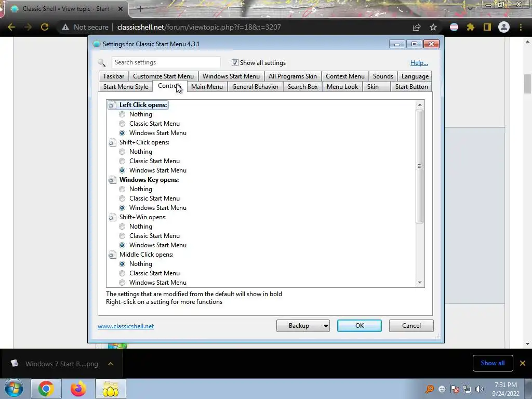The height and width of the screenshot is (399, 532).
Task: Uncheck Show all settings checkbox
Action: [x=235, y=63]
